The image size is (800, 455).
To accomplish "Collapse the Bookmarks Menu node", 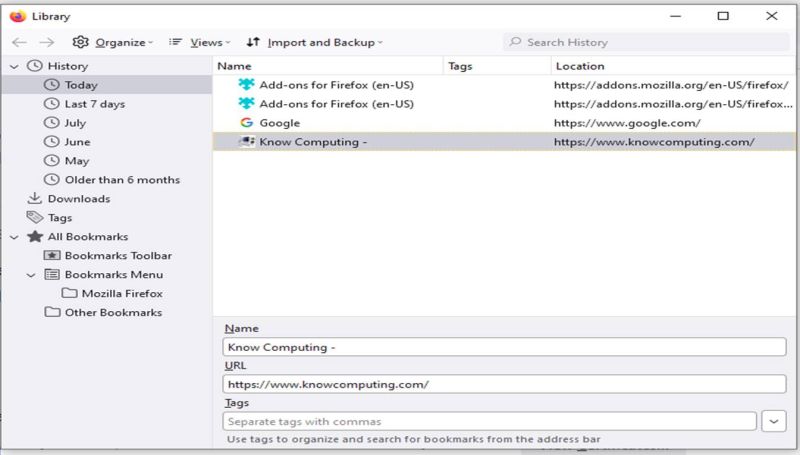I will (31, 275).
